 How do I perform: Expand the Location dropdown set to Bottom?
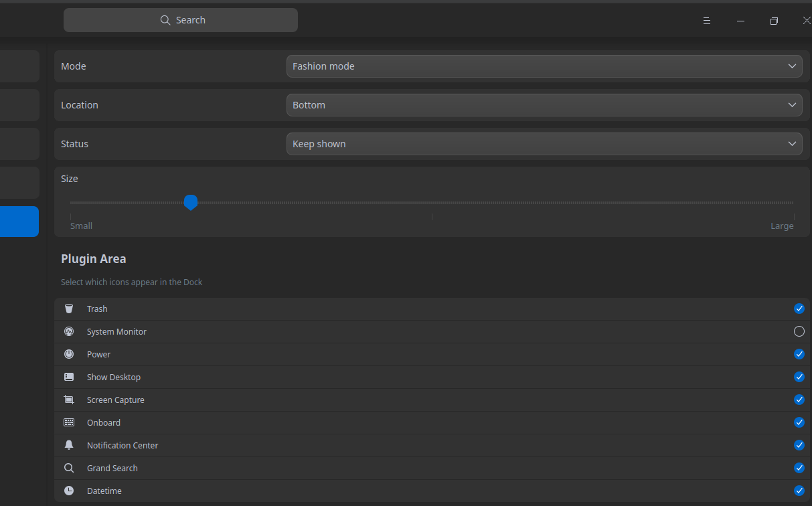544,105
